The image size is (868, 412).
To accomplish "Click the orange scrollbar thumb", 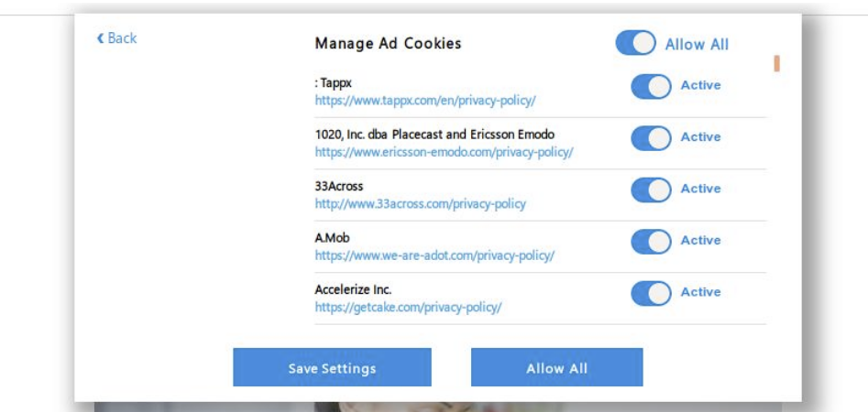I will [776, 64].
